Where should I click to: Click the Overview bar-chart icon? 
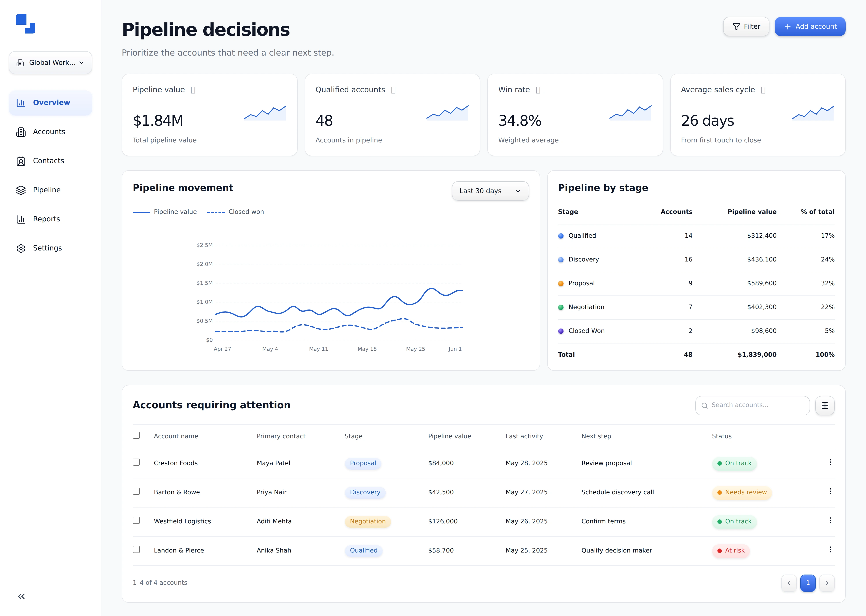pos(21,103)
